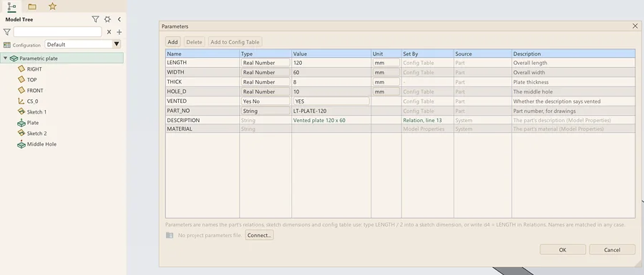The image size is (644, 275).
Task: Click the Connect... button
Action: (259, 235)
